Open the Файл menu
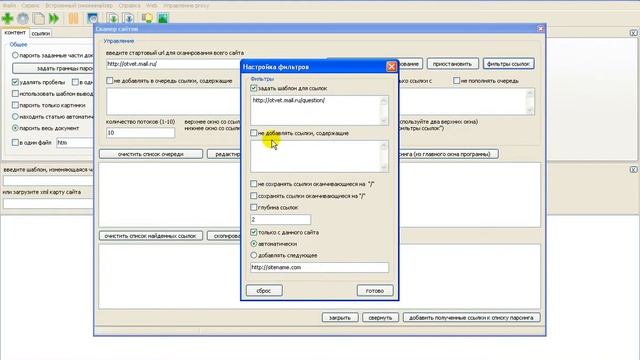The image size is (640, 360). (x=9, y=5)
